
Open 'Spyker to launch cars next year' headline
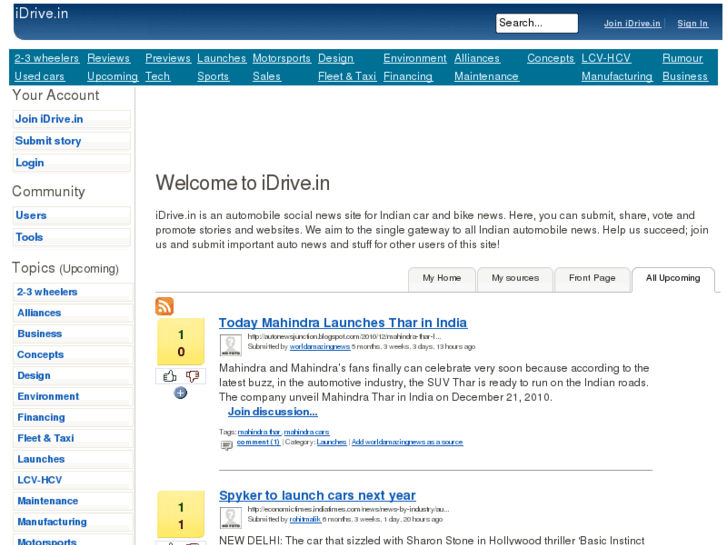tap(317, 495)
